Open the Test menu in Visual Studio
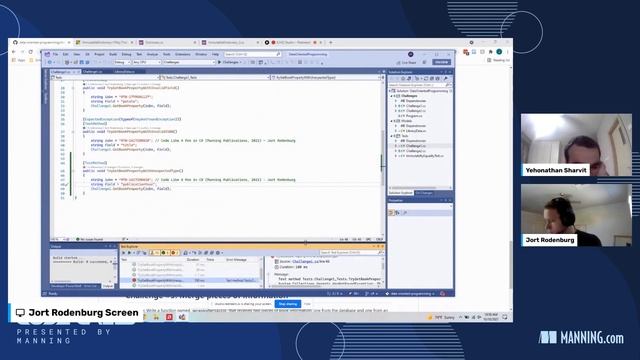Image resolution: width=640 pixels, height=360 pixels. pyautogui.click(x=139, y=54)
